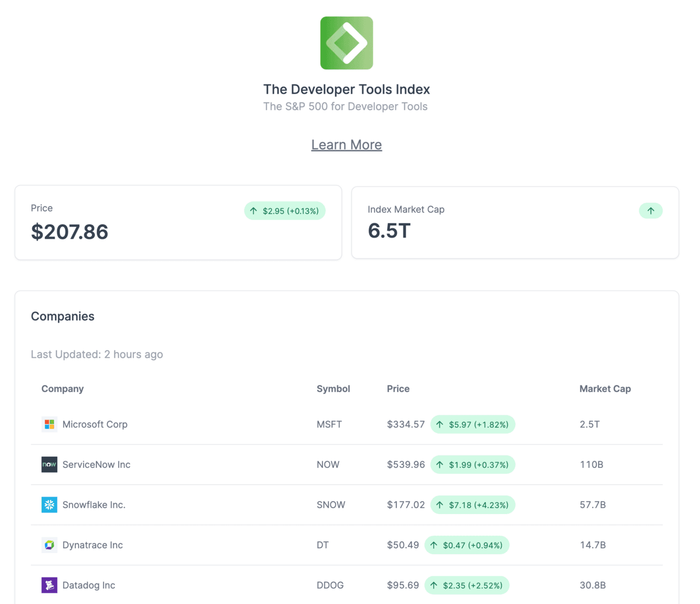
Task: Click the Snowflake logo icon
Action: coord(49,504)
